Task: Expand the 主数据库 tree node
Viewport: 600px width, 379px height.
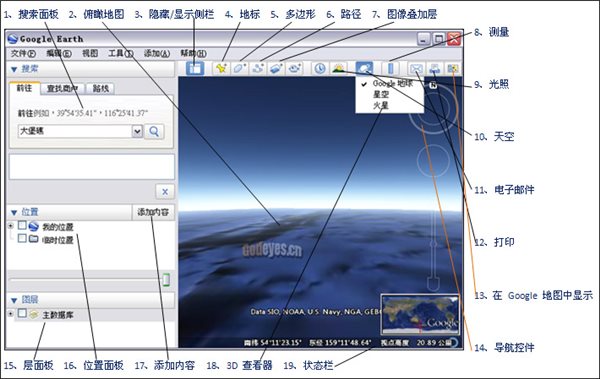Action: pos(11,314)
